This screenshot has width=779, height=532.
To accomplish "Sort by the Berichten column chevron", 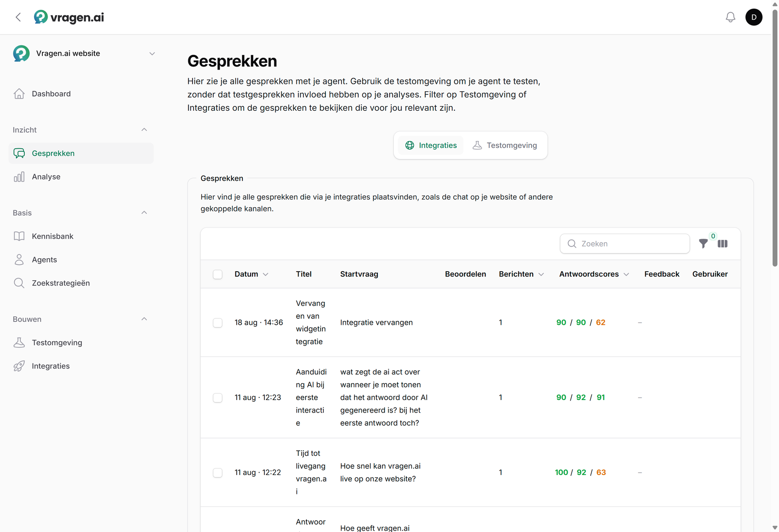I will click(x=541, y=274).
